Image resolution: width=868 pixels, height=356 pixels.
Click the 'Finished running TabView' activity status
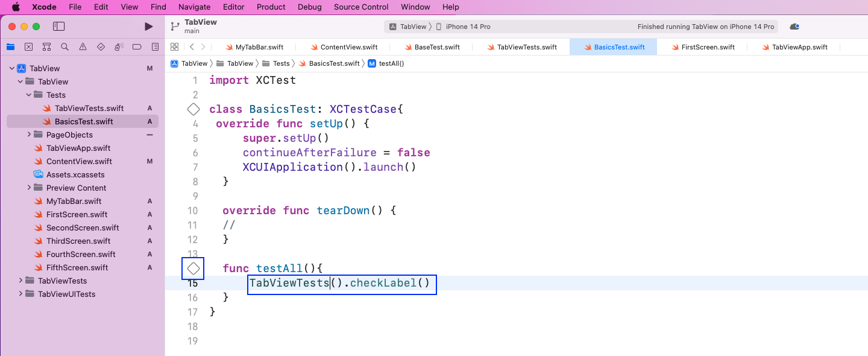pyautogui.click(x=706, y=27)
